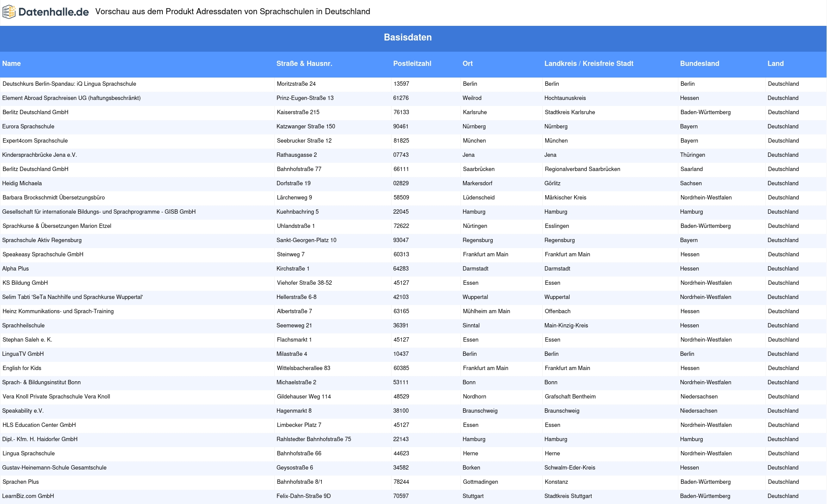Select LearnBiz.com GmbH row

[413, 496]
